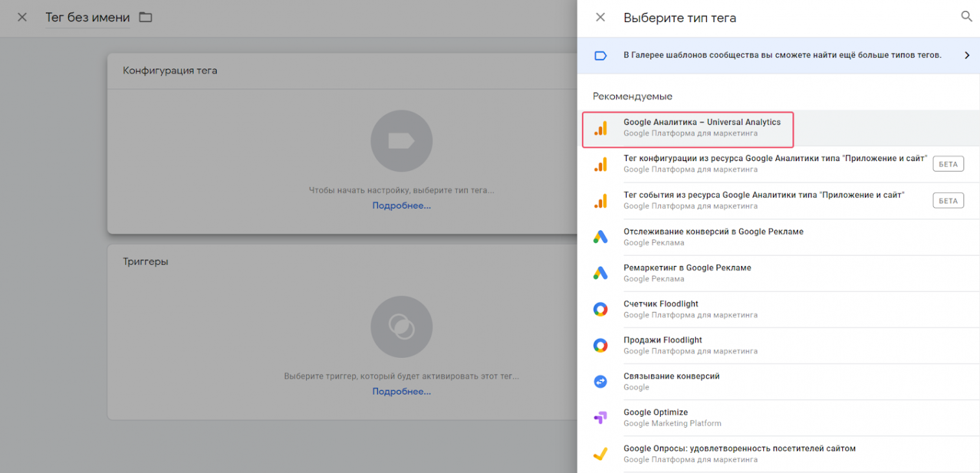
Task: Click the tag icon in gallery banner
Action: (x=600, y=56)
